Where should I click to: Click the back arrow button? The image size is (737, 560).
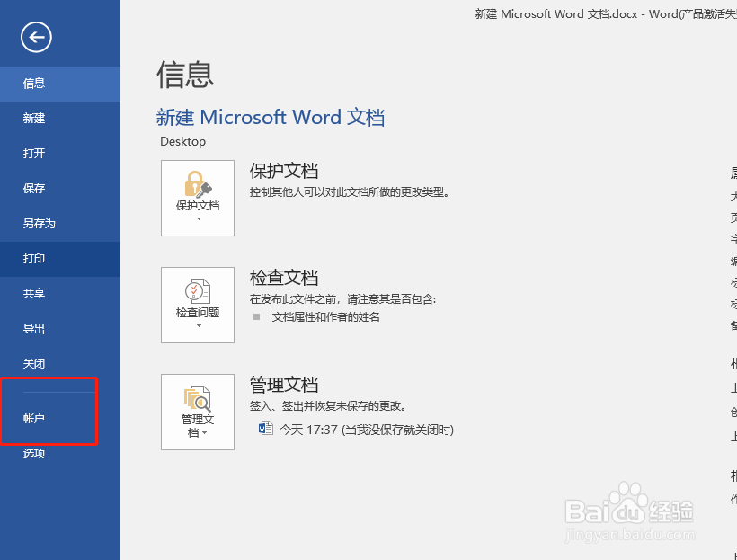(36, 37)
